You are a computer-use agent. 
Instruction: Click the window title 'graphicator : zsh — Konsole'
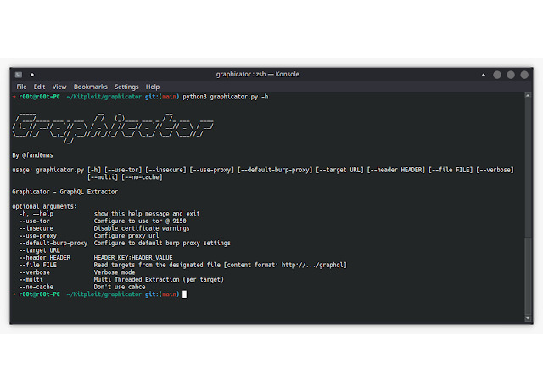258,74
